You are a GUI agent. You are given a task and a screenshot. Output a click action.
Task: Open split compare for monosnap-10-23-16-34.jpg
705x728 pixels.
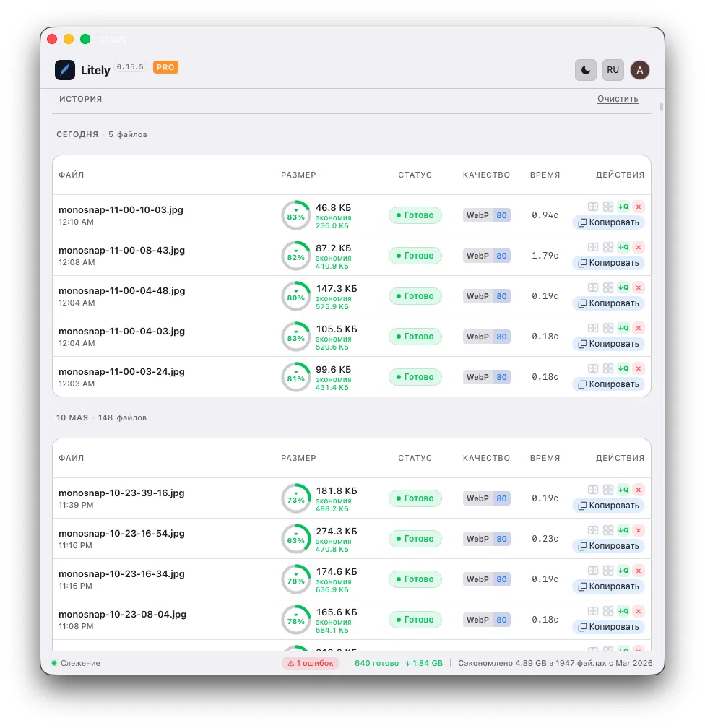click(592, 570)
